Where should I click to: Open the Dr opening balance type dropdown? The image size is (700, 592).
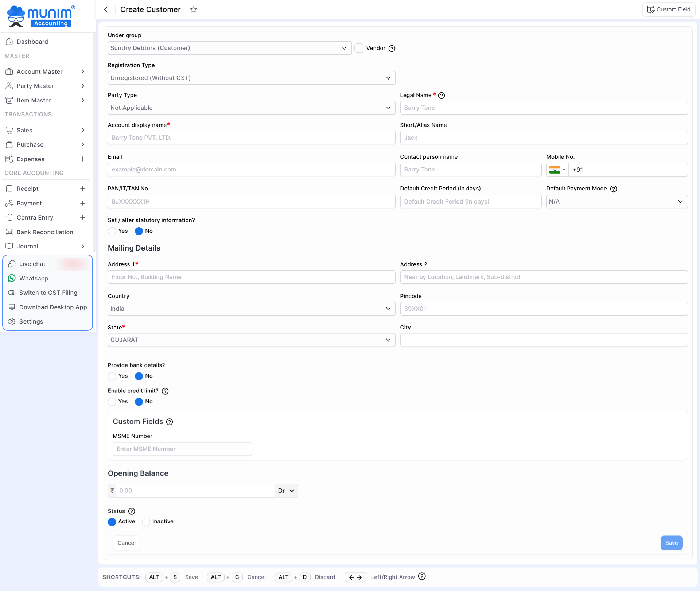point(286,491)
